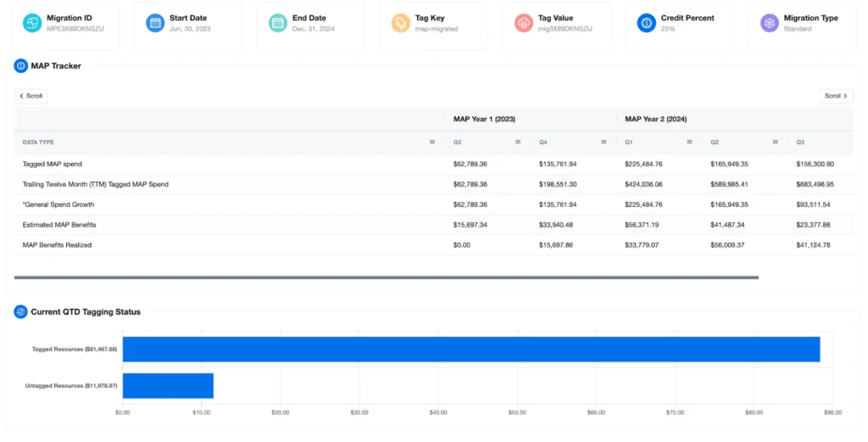This screenshot has height=442, width=868.
Task: Click the horizontal scrollbar under the table
Action: click(386, 277)
